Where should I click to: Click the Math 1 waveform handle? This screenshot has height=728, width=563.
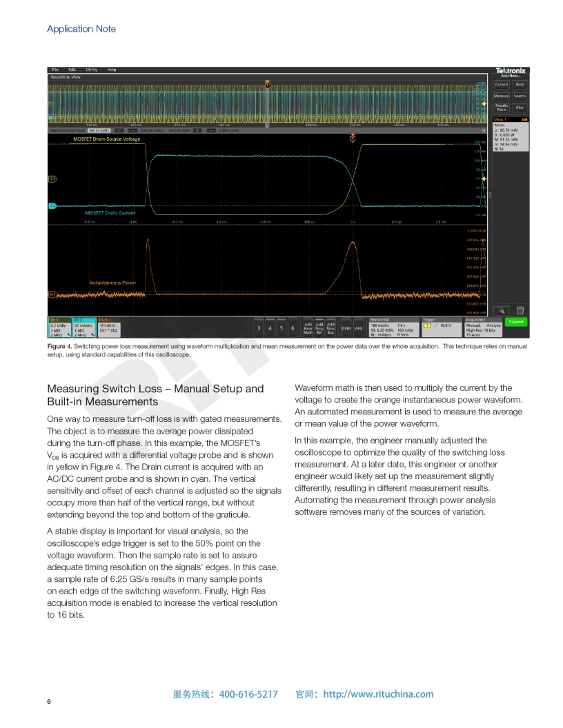(52, 294)
